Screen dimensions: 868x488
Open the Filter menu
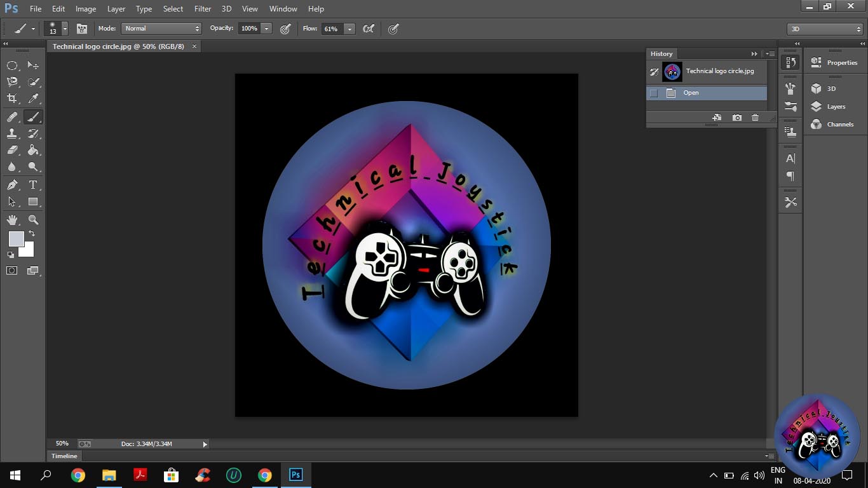(203, 9)
